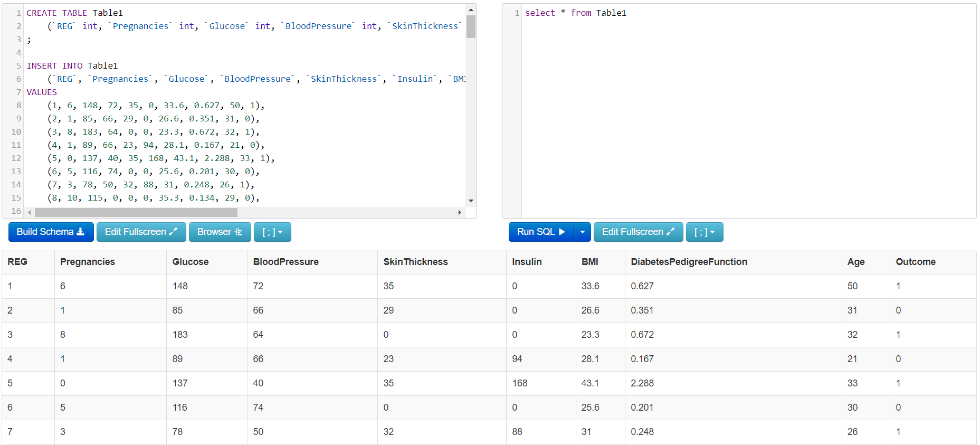Open query panel Edit Fullscreen
The height and width of the screenshot is (445, 980).
638,232
